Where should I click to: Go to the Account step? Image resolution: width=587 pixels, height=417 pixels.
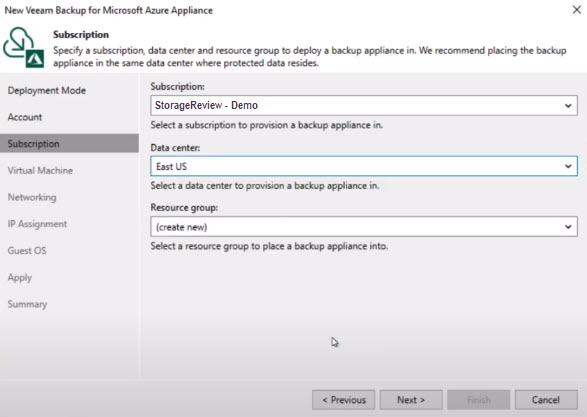pyautogui.click(x=25, y=117)
